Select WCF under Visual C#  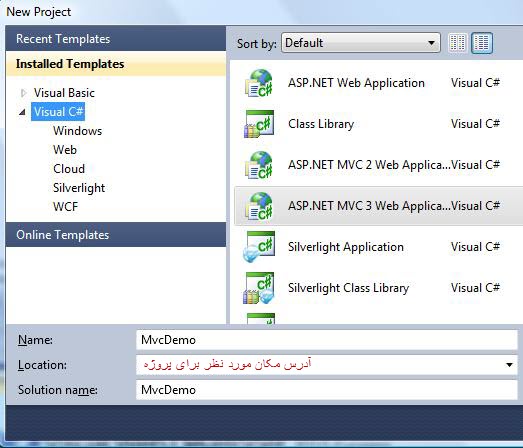coord(65,207)
